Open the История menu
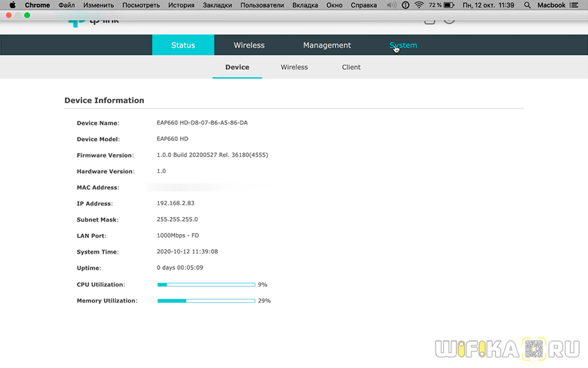The image size is (588, 368). 181,5
